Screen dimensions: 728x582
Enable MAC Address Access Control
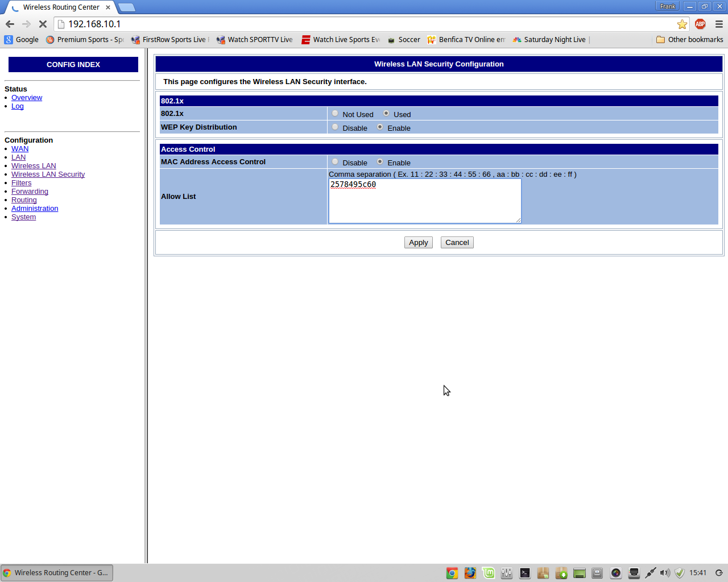click(380, 162)
